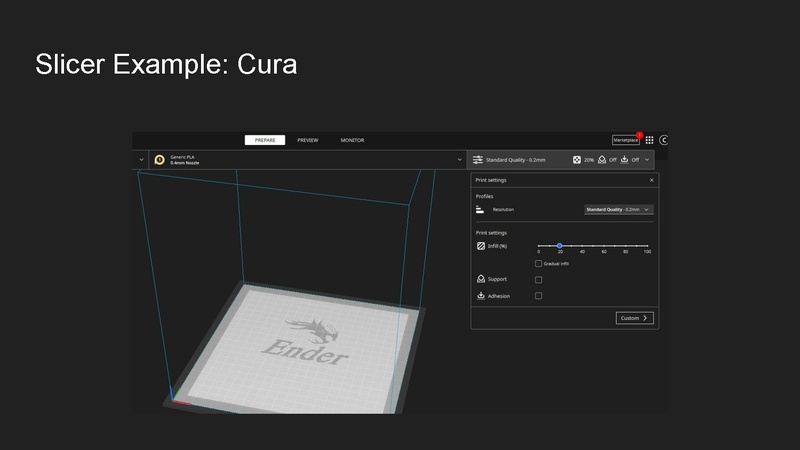800x450 pixels.
Task: Click the print settings sliders icon
Action: (478, 160)
